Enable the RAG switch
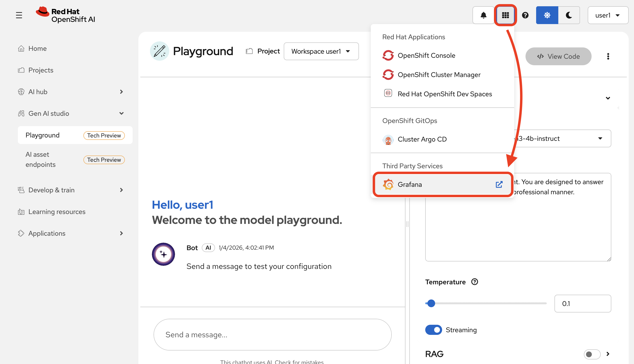This screenshot has width=634, height=364. coord(592,354)
